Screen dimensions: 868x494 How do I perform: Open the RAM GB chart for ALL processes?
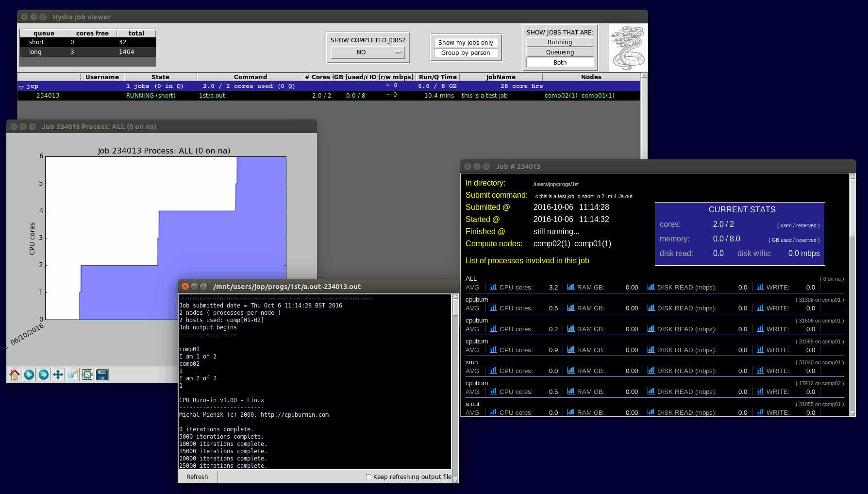click(571, 287)
